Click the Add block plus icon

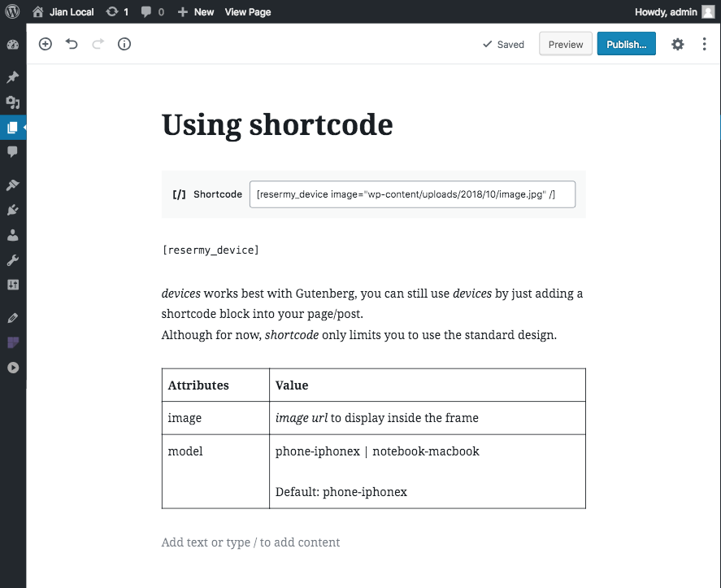(45, 44)
